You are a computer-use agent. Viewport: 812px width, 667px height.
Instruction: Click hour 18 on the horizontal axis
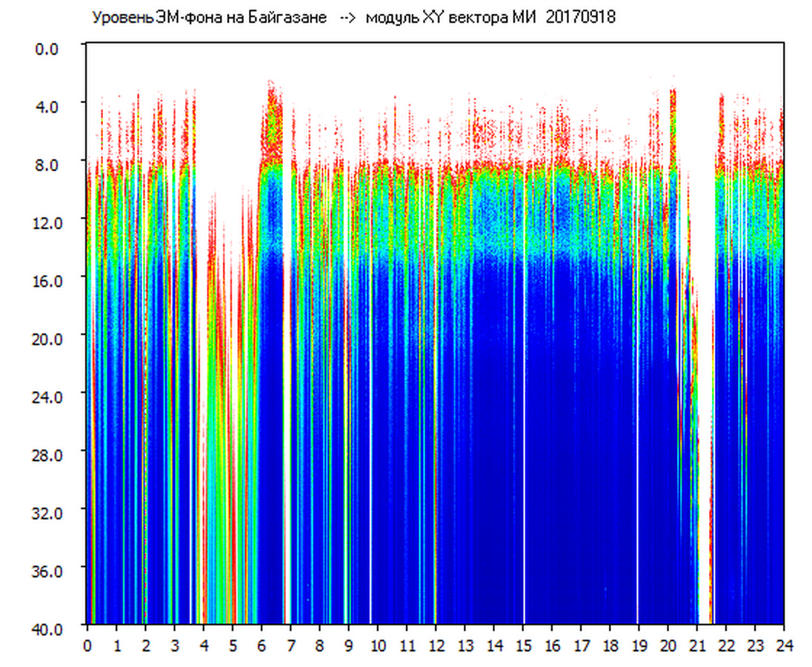point(610,646)
